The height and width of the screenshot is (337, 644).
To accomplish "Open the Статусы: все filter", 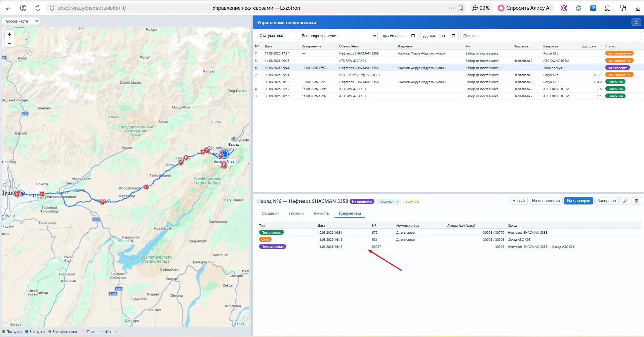I will (x=276, y=35).
